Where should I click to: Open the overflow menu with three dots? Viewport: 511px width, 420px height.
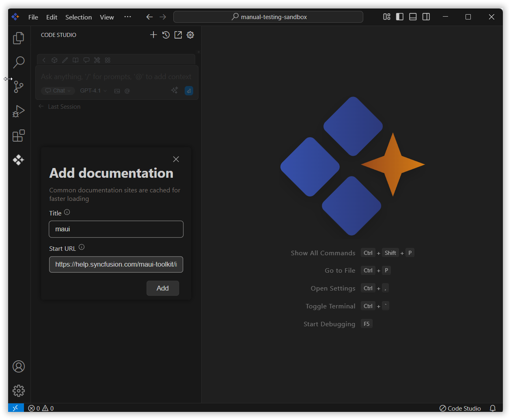[x=127, y=17]
